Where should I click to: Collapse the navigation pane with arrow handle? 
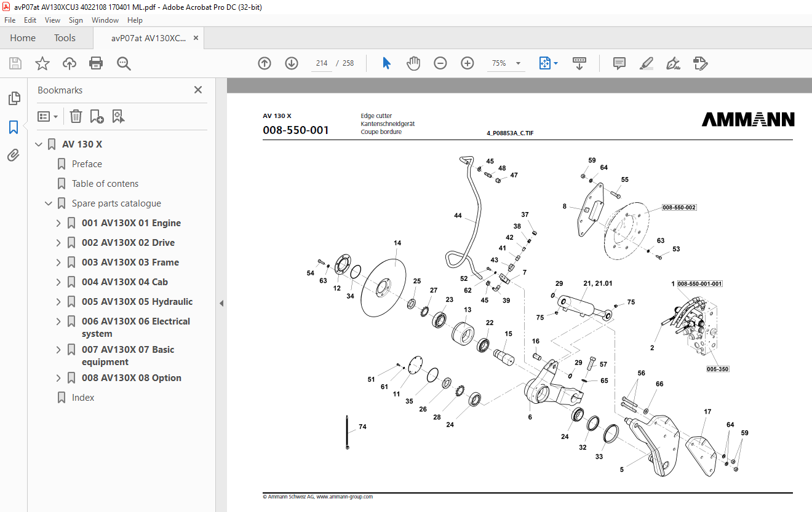[x=221, y=303]
